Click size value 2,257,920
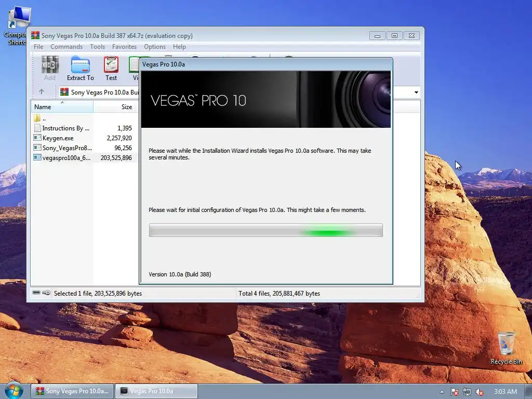 119,138
